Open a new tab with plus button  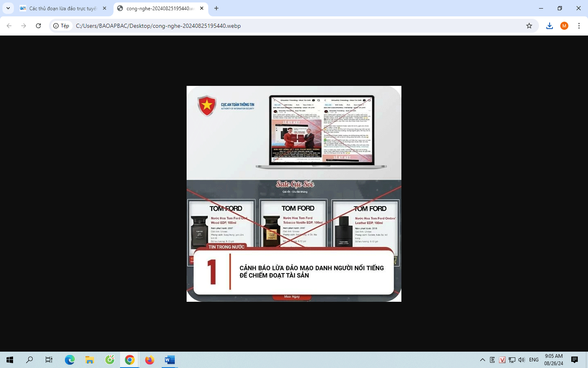(x=216, y=8)
